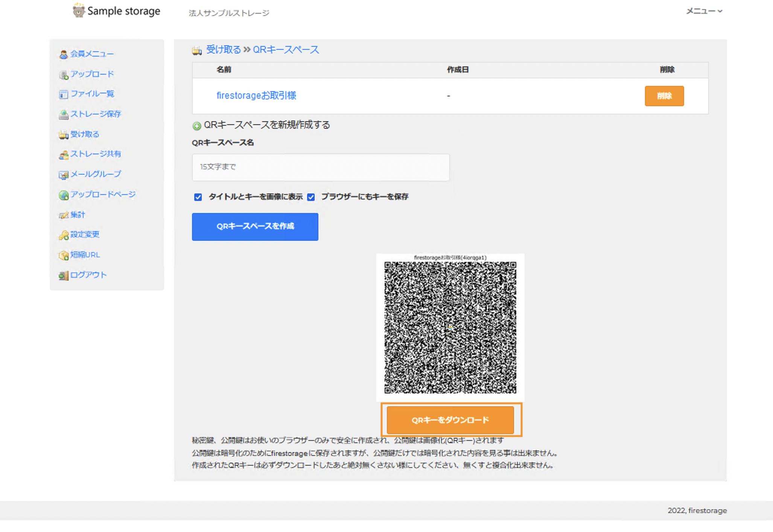Click the QRキースペース breadcrumb link
The width and height of the screenshot is (773, 532).
point(286,49)
